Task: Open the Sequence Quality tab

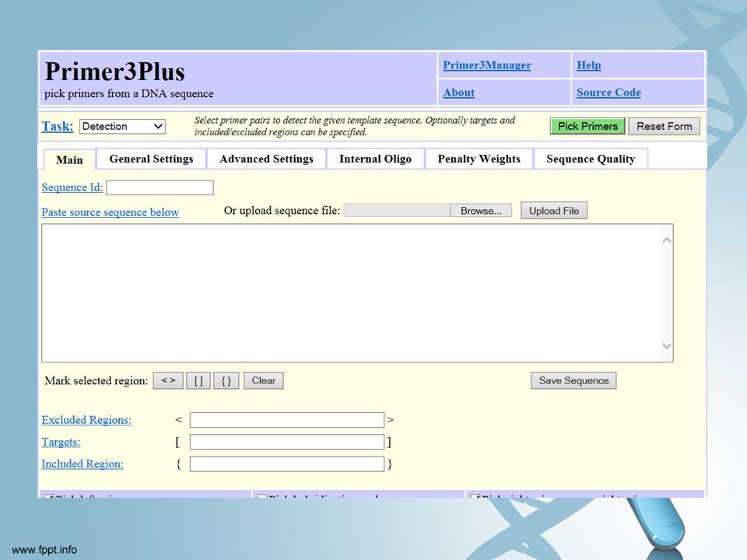Action: point(591,159)
